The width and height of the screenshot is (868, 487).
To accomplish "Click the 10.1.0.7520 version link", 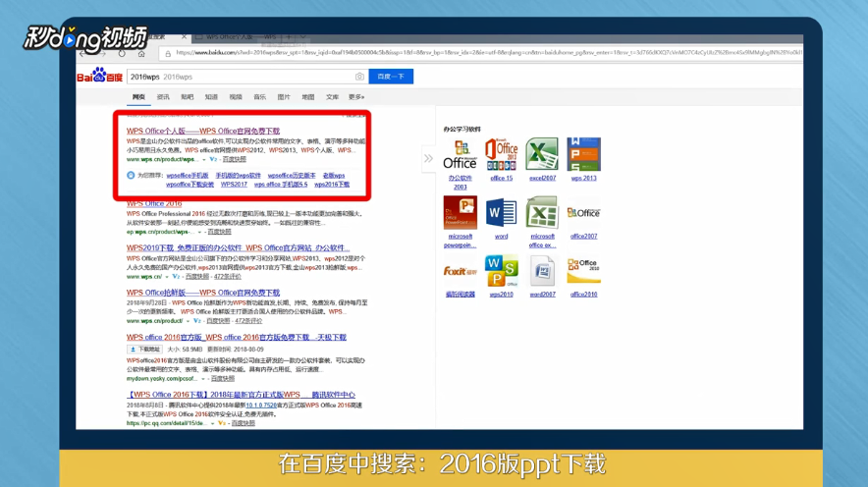I will 261,406.
